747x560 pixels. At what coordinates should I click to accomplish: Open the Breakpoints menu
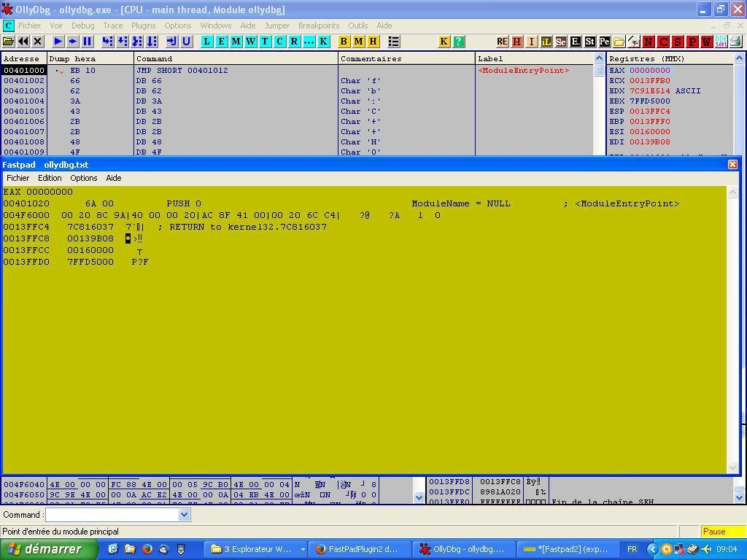point(319,26)
